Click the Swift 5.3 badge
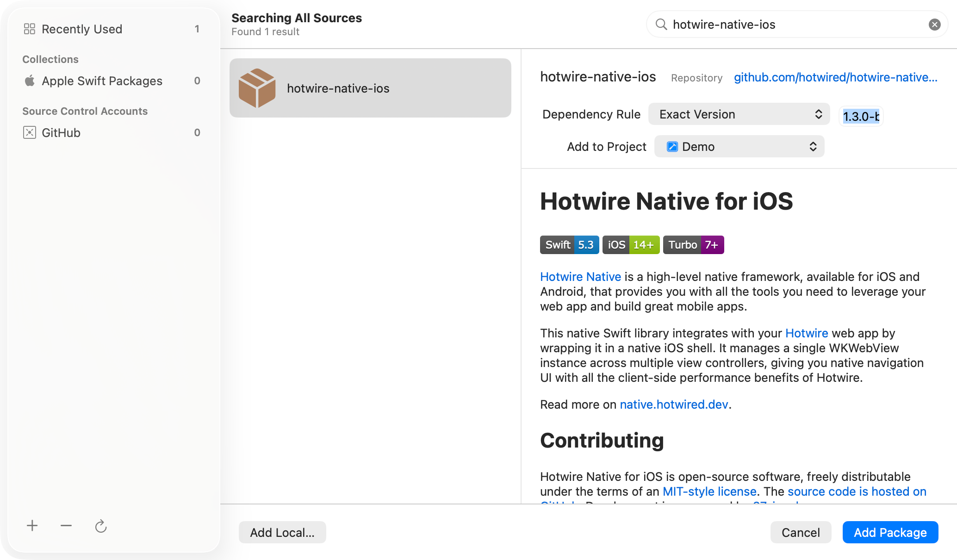 click(x=569, y=245)
